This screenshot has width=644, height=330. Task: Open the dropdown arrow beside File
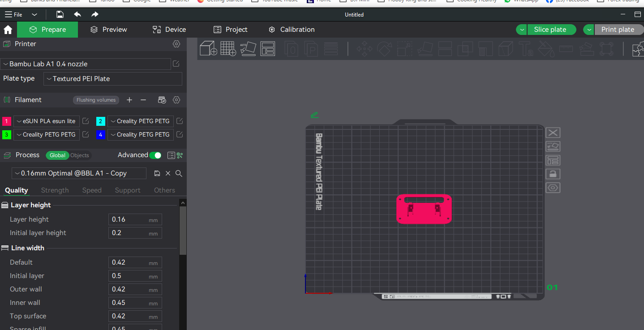click(34, 15)
